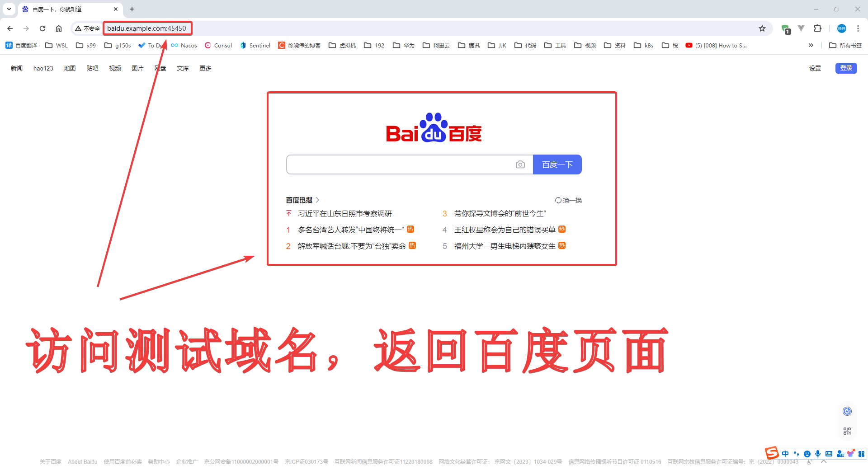Open 地图 in Baidu top navigation
Screen dimensions: 868x470
coord(70,68)
